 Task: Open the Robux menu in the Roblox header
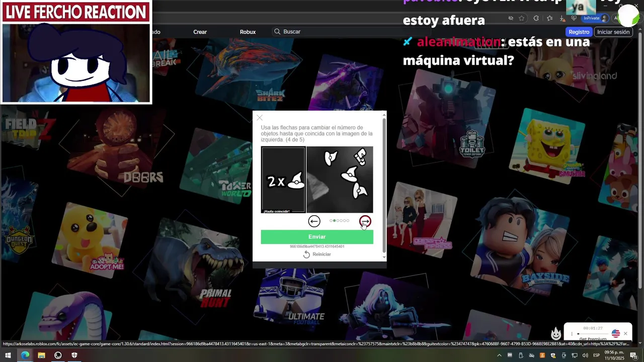pos(248,32)
